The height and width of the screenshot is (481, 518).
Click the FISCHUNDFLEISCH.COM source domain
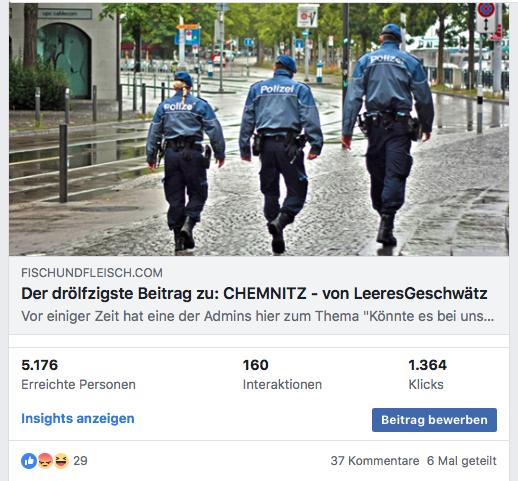[x=92, y=273]
